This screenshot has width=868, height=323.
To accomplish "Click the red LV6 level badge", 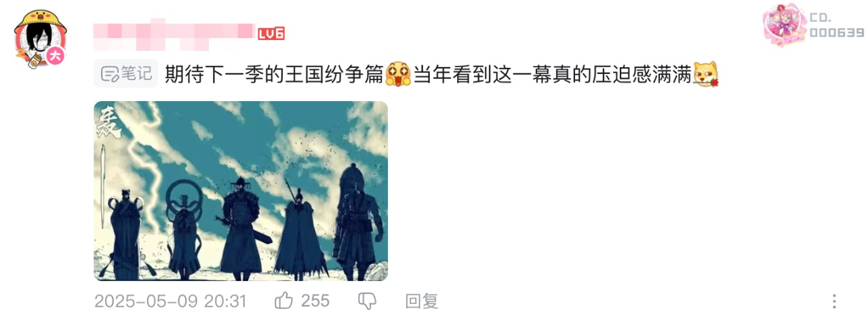I will coord(271,33).
